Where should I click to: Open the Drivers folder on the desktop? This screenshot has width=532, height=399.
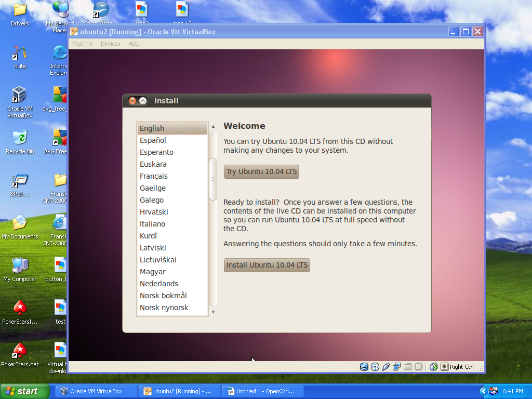[x=20, y=14]
